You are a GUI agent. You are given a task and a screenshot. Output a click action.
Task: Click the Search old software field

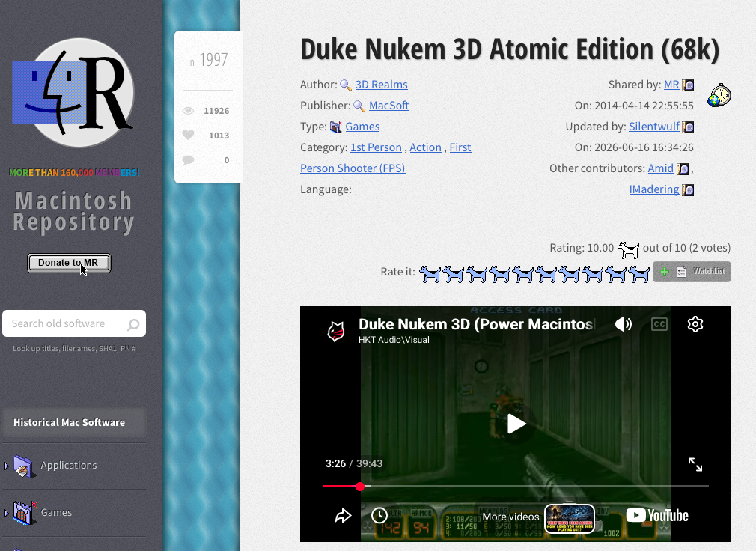(74, 323)
